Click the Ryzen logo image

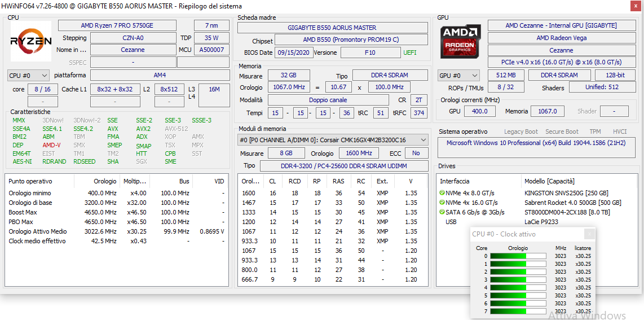click(31, 41)
